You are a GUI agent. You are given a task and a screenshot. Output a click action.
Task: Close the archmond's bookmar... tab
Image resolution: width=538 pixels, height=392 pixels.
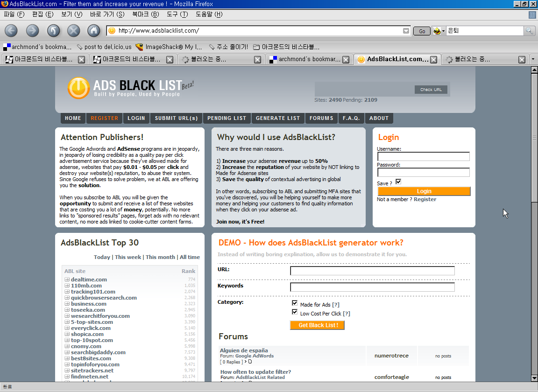346,60
